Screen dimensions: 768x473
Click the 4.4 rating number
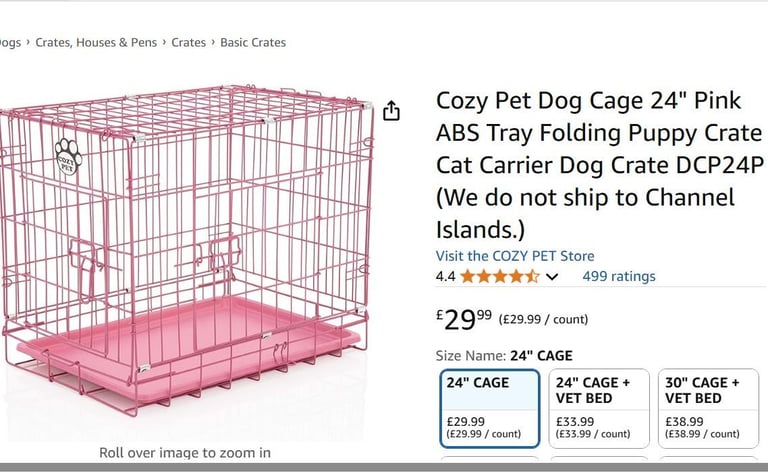click(445, 277)
